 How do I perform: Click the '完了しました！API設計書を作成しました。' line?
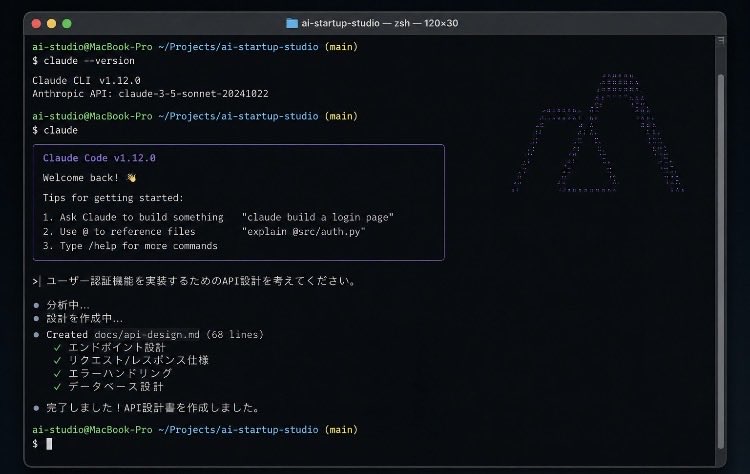(148, 408)
